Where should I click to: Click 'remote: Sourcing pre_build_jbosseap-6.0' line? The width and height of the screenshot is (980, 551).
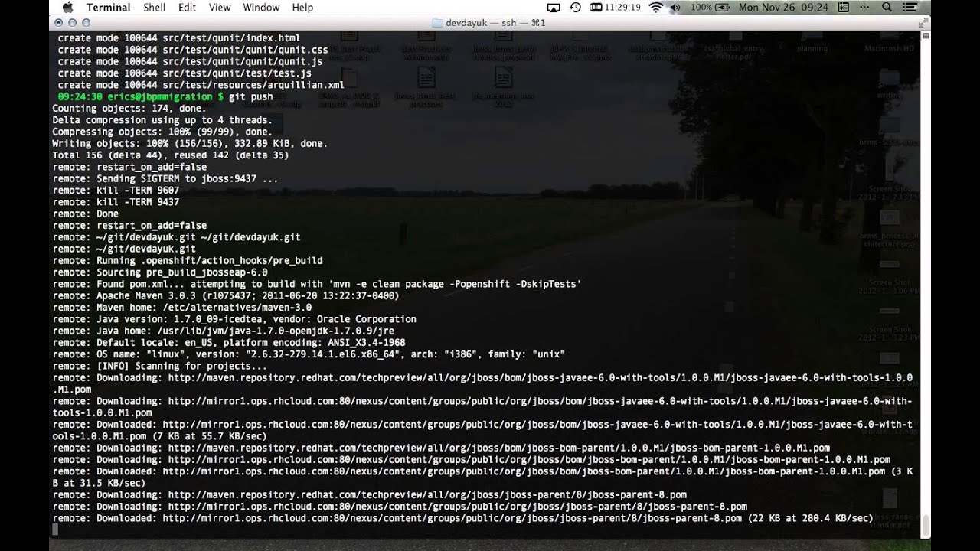click(159, 272)
